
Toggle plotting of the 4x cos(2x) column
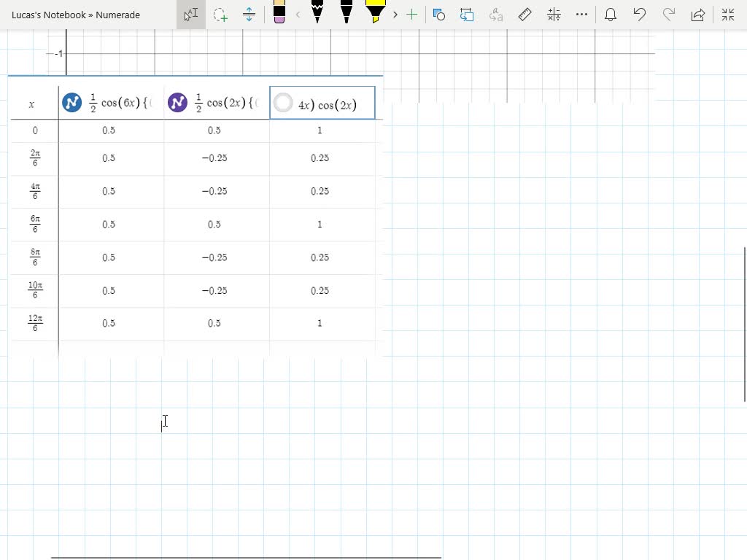(283, 102)
